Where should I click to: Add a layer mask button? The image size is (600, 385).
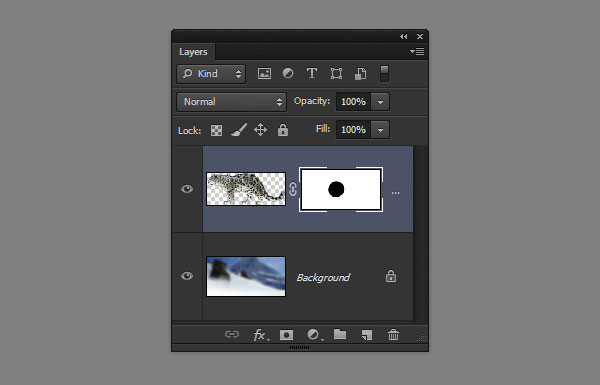pos(286,335)
